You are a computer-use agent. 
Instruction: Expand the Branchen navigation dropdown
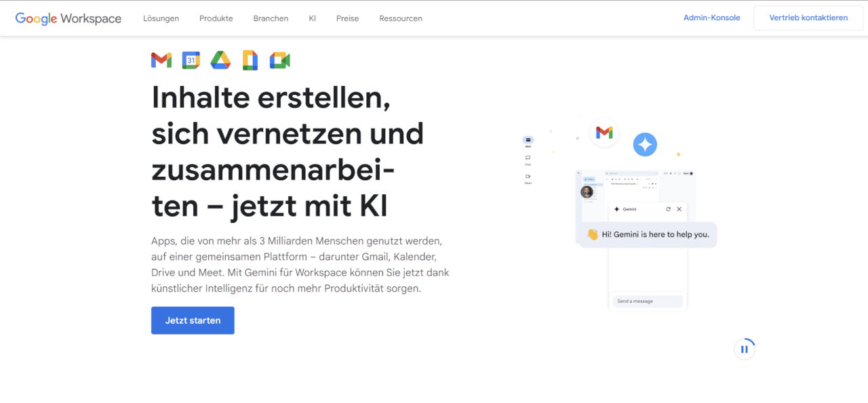coord(271,18)
